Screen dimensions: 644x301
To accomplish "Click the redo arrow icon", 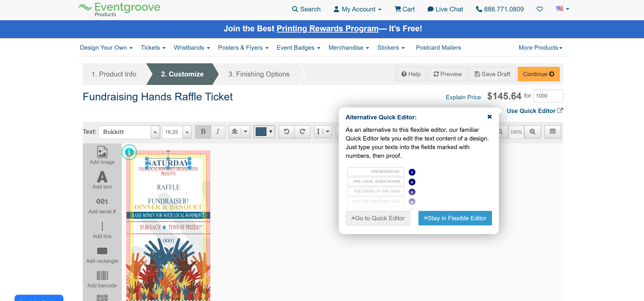I will tap(302, 132).
